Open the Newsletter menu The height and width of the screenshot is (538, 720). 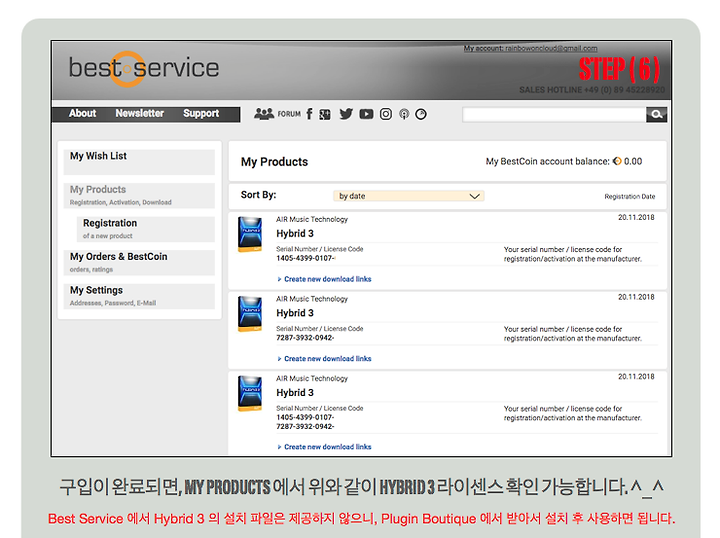pos(140,113)
